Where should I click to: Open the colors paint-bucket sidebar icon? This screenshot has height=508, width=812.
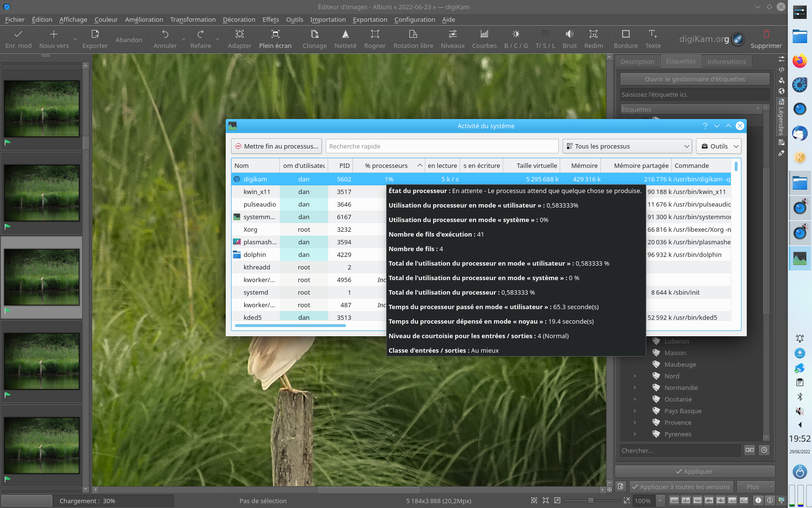782,80
